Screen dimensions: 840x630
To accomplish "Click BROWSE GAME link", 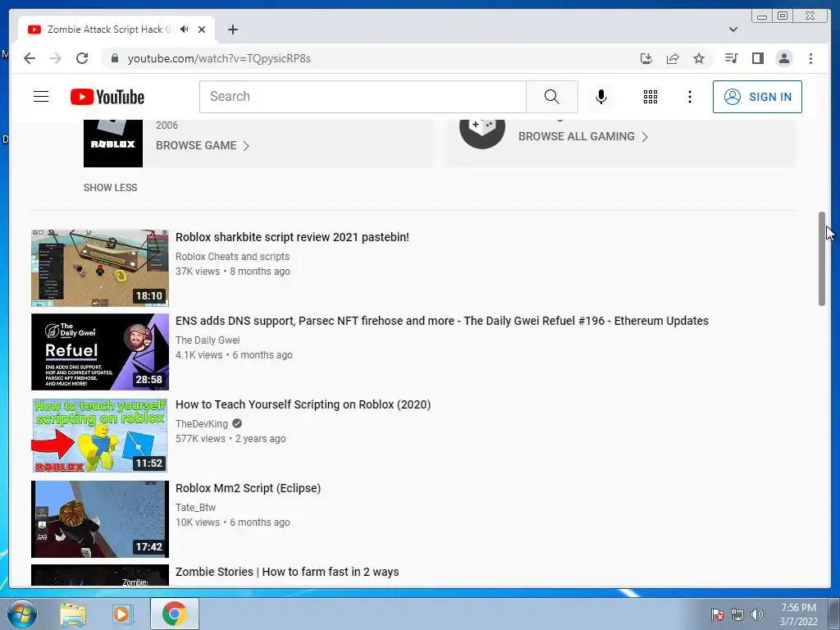I will pyautogui.click(x=203, y=146).
